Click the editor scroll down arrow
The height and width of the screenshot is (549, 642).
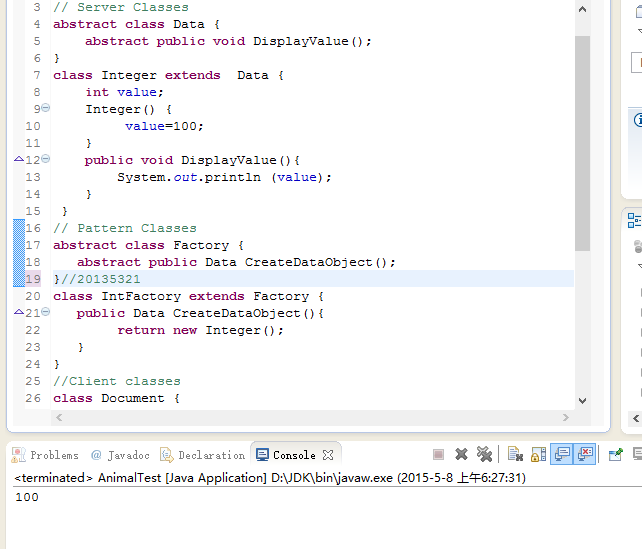tap(582, 401)
